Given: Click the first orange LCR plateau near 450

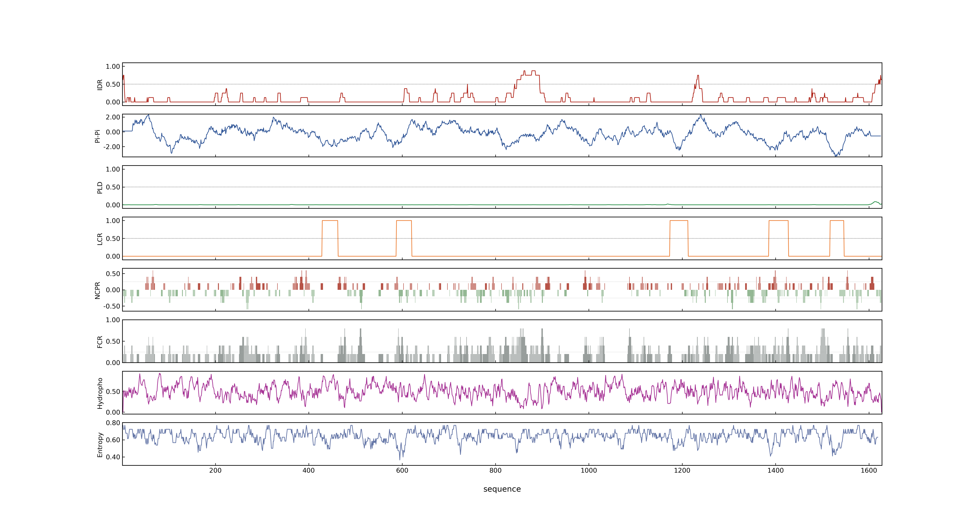Looking at the screenshot, I should coord(330,221).
